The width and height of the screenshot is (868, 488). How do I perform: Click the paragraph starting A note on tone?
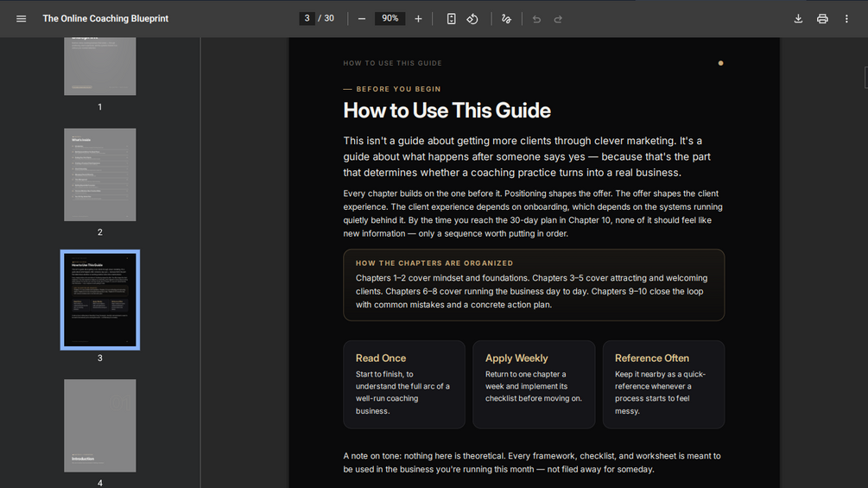click(x=532, y=463)
